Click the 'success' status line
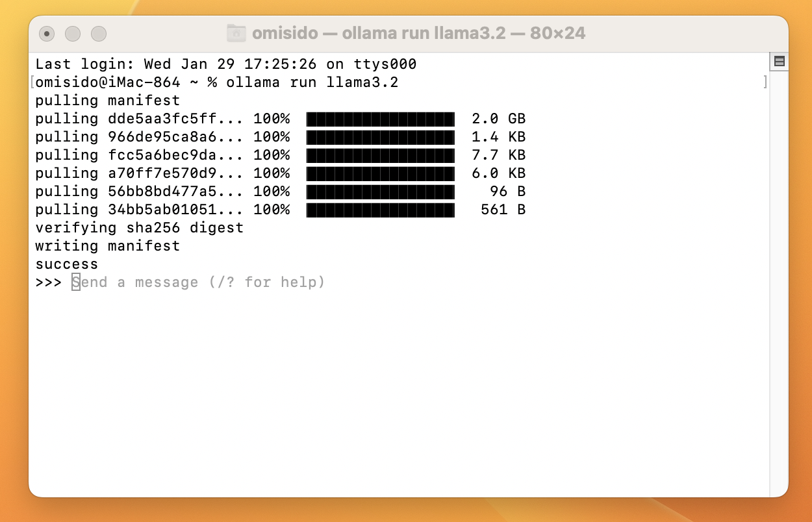This screenshot has height=522, width=812. [x=66, y=264]
